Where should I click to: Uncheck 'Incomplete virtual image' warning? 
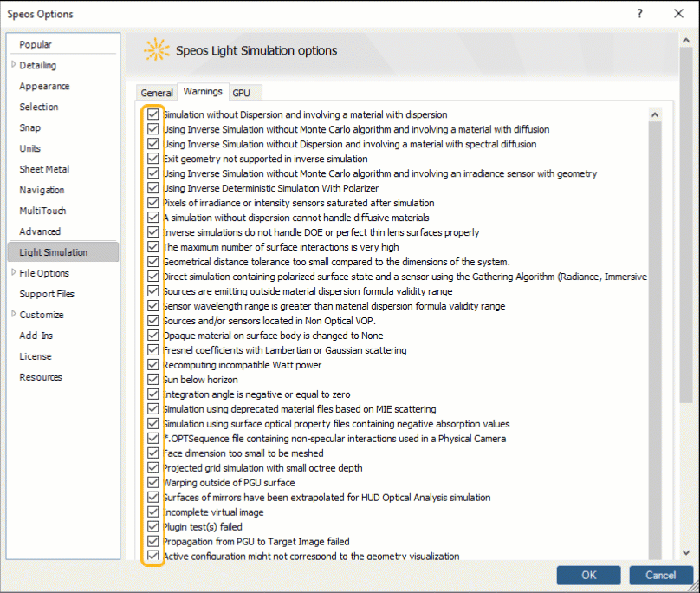(152, 512)
